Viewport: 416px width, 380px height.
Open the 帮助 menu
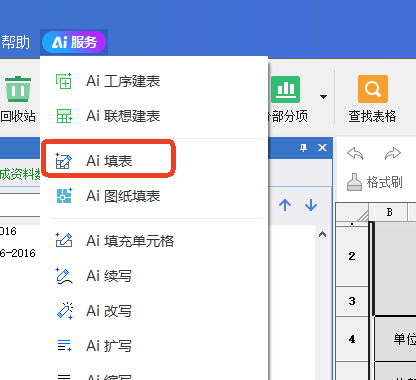15,42
